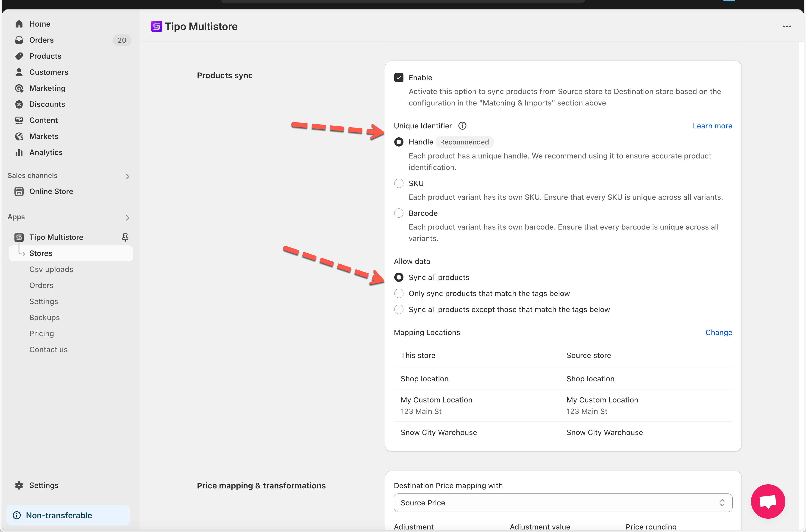The image size is (806, 532).
Task: Open Csv uploads in app menu
Action: coord(51,269)
